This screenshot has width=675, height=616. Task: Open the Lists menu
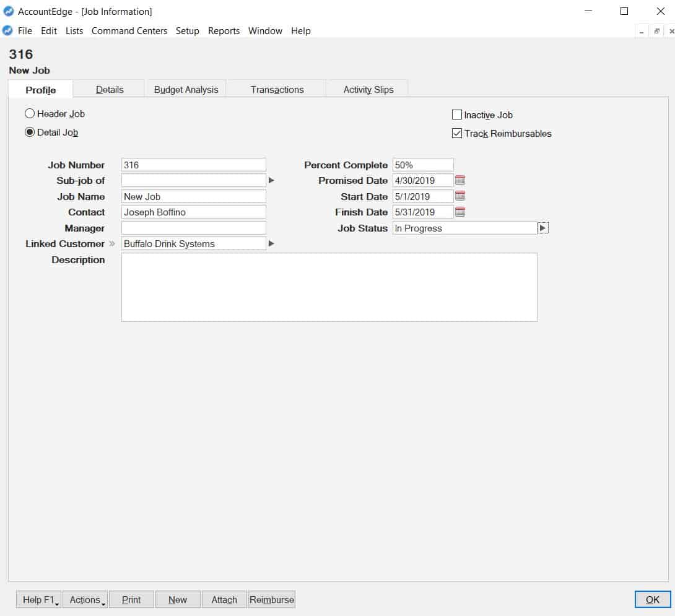[74, 31]
